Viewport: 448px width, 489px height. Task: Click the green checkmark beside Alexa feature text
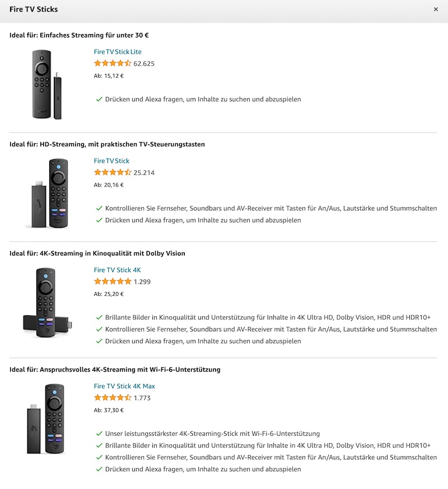tap(99, 99)
